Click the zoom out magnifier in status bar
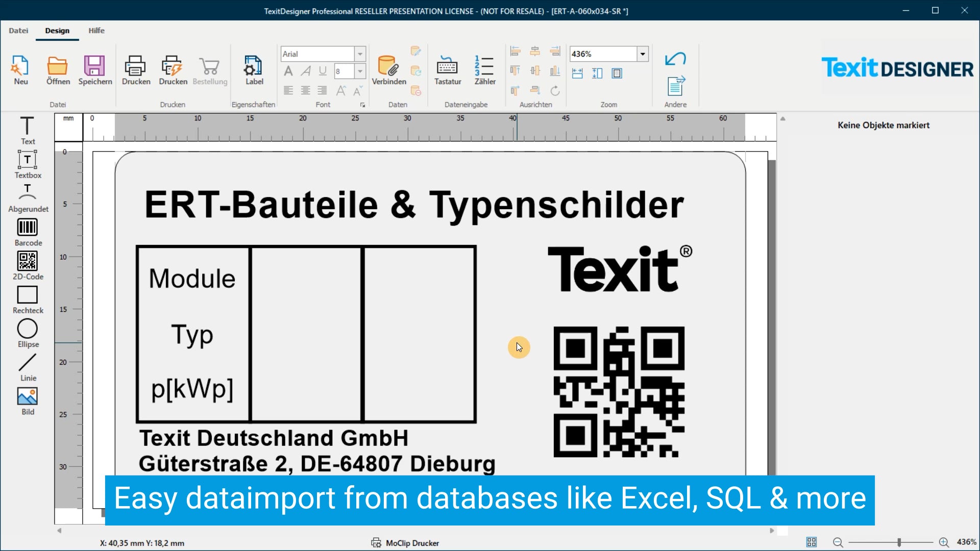Image resolution: width=980 pixels, height=551 pixels. click(x=838, y=542)
